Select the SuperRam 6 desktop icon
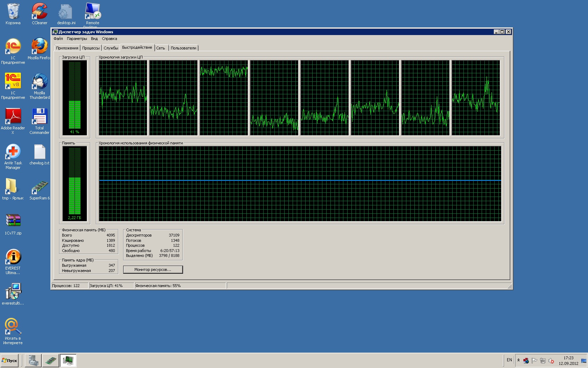The image size is (588, 368). coord(40,188)
